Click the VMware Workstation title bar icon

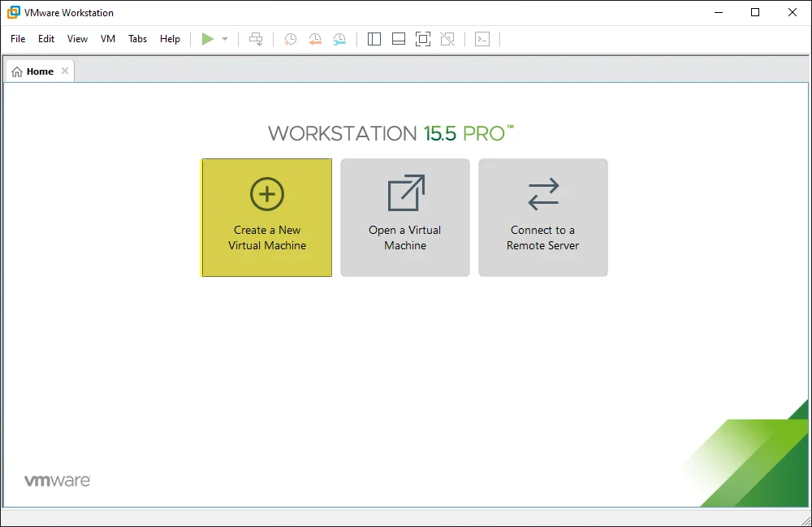click(14, 12)
